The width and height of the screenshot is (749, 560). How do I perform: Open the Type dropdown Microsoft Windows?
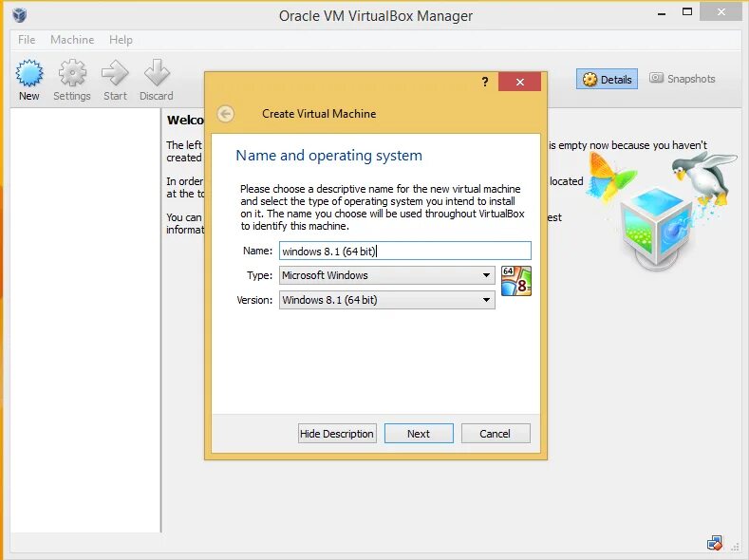(x=387, y=275)
